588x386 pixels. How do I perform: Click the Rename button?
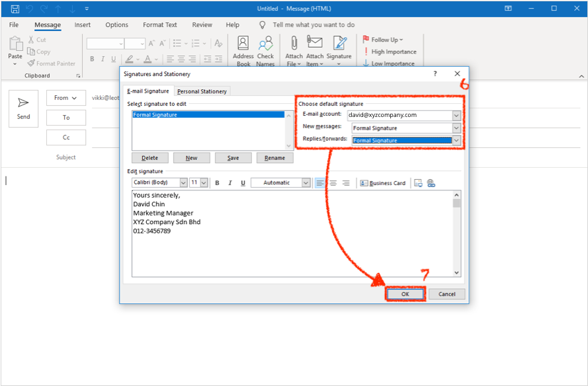[x=274, y=158]
